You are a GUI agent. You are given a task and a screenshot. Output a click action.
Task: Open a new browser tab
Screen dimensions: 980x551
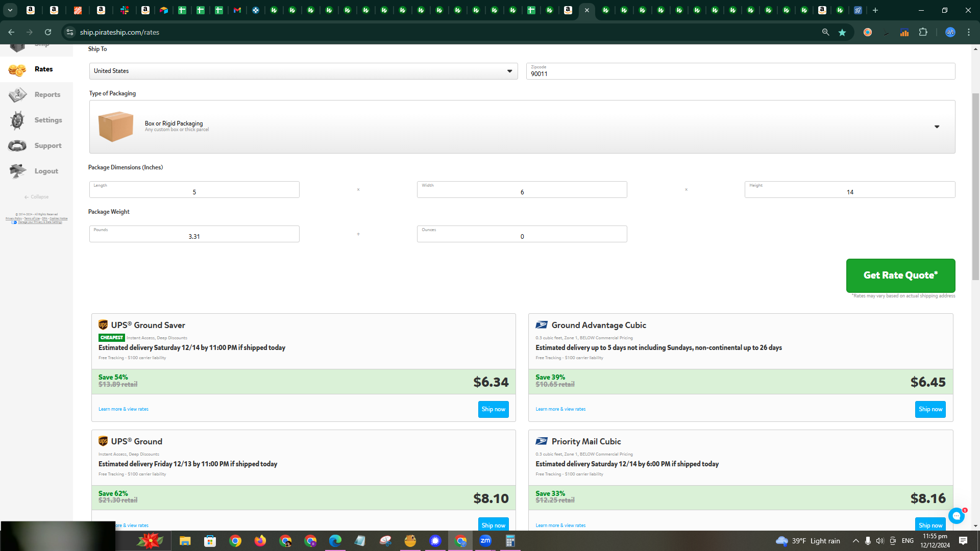875,10
